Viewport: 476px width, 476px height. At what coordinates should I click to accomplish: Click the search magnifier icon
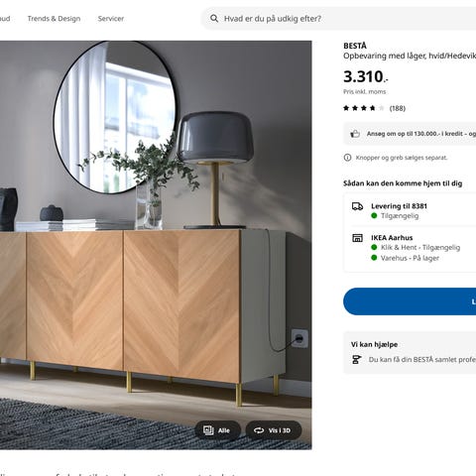(214, 19)
